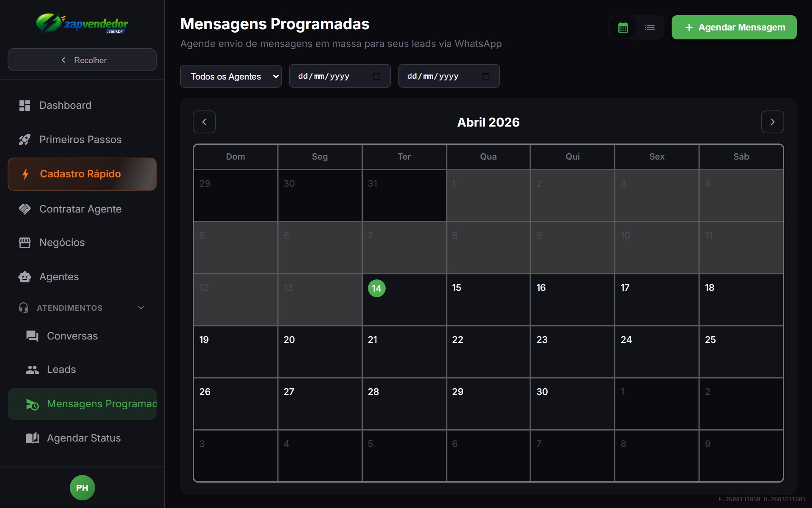This screenshot has width=812, height=508.
Task: Select Primeiros Passos in the sidebar
Action: click(80, 139)
